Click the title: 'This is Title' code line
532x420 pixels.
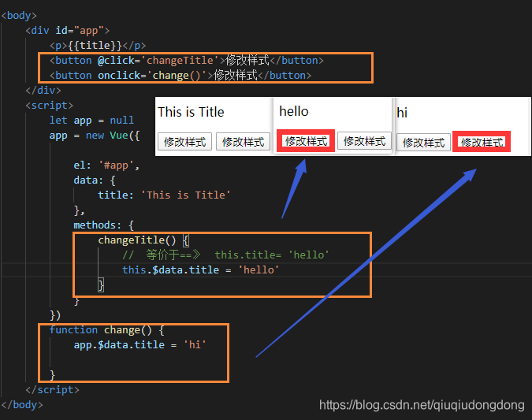point(164,195)
